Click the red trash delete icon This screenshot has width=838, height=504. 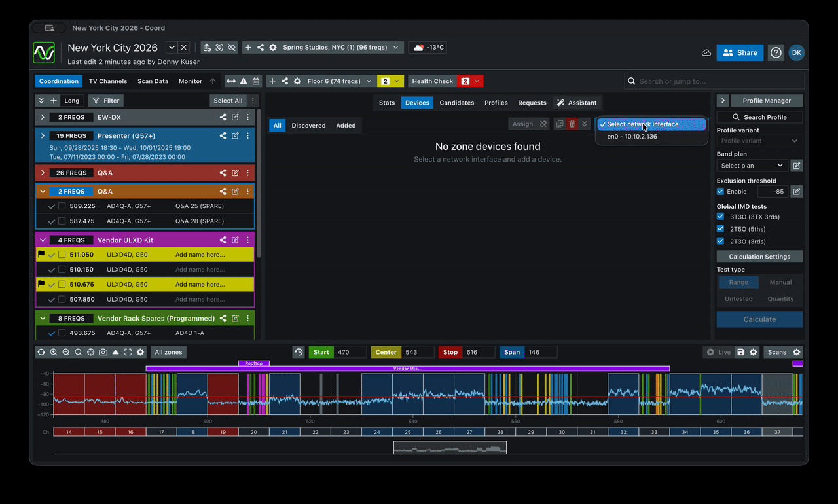[x=572, y=124]
